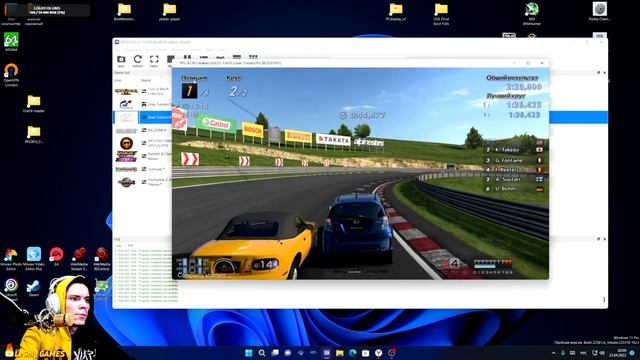Screen dimensions: 640x360
Task: Close the Gran Turismo game window
Action: (542, 63)
